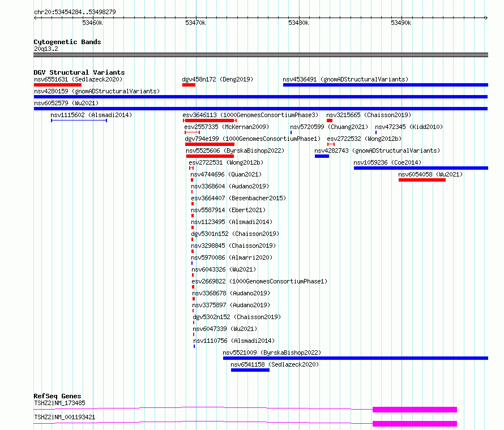
Task: Click nsv3298845 (Chaisson2019) label
Action: [233, 246]
